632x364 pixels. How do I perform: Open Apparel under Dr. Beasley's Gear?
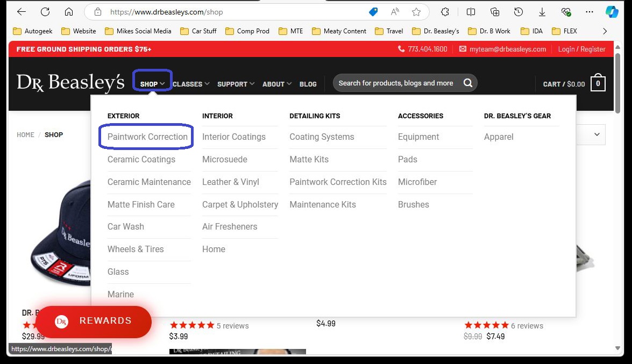(x=499, y=137)
